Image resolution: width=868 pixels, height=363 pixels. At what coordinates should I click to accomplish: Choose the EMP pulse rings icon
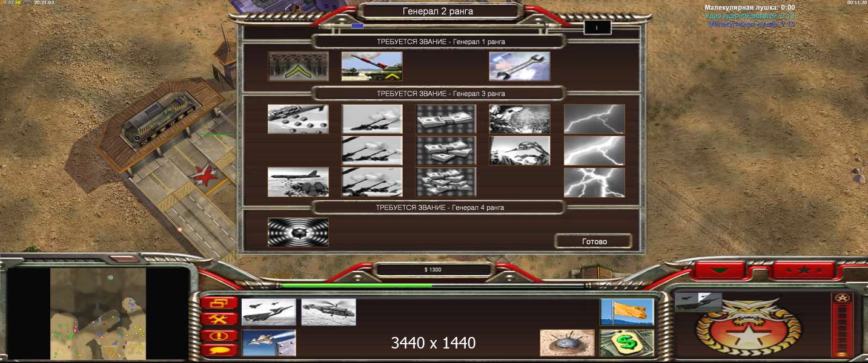coord(299,232)
